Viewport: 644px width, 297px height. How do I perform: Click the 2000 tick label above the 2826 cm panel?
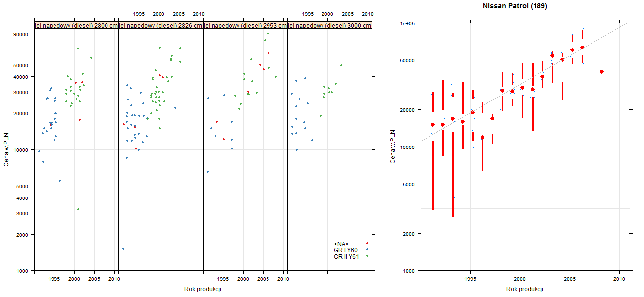(159, 14)
